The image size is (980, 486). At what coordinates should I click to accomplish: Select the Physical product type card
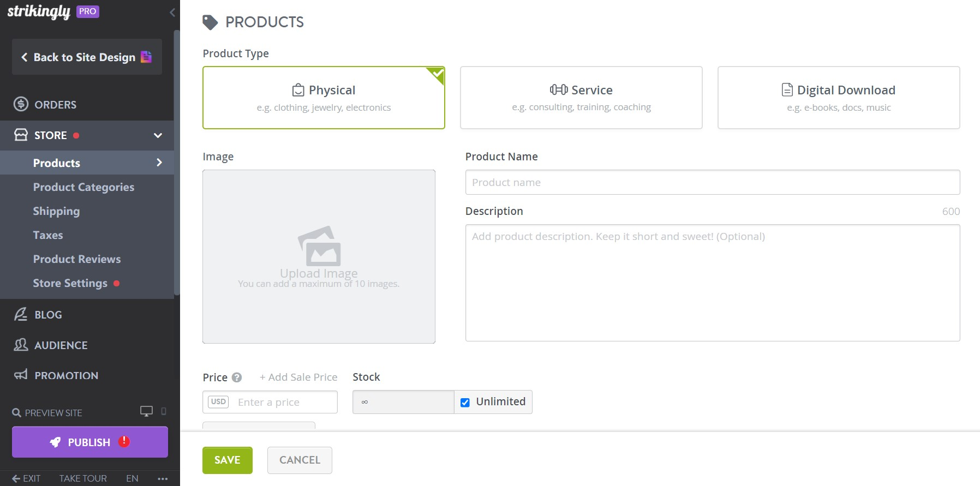pyautogui.click(x=324, y=97)
